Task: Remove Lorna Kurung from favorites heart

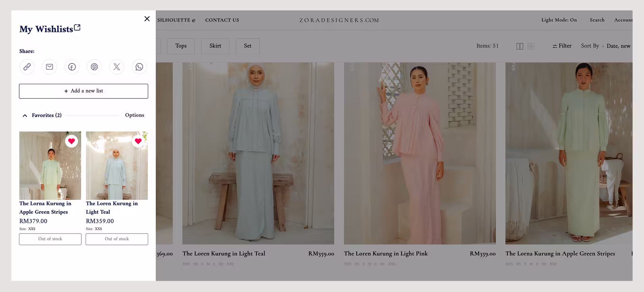Action: click(72, 141)
